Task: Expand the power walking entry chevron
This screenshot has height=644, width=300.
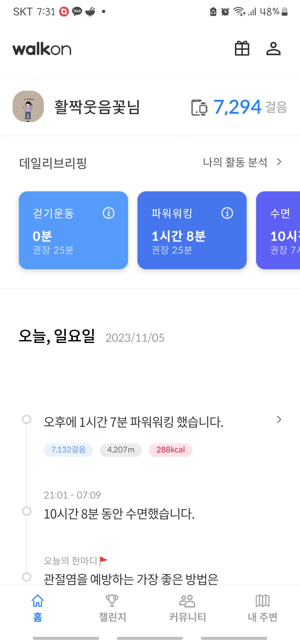Action: point(279,420)
